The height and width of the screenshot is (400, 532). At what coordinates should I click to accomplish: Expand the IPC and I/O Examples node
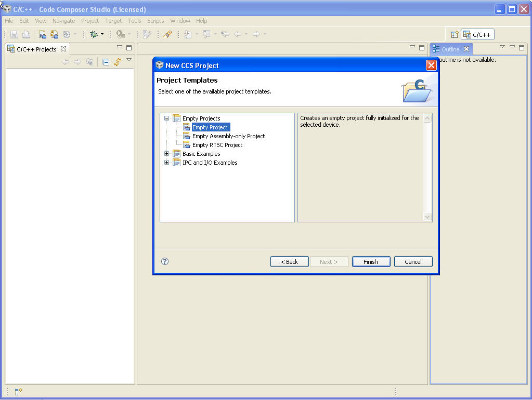tap(166, 162)
